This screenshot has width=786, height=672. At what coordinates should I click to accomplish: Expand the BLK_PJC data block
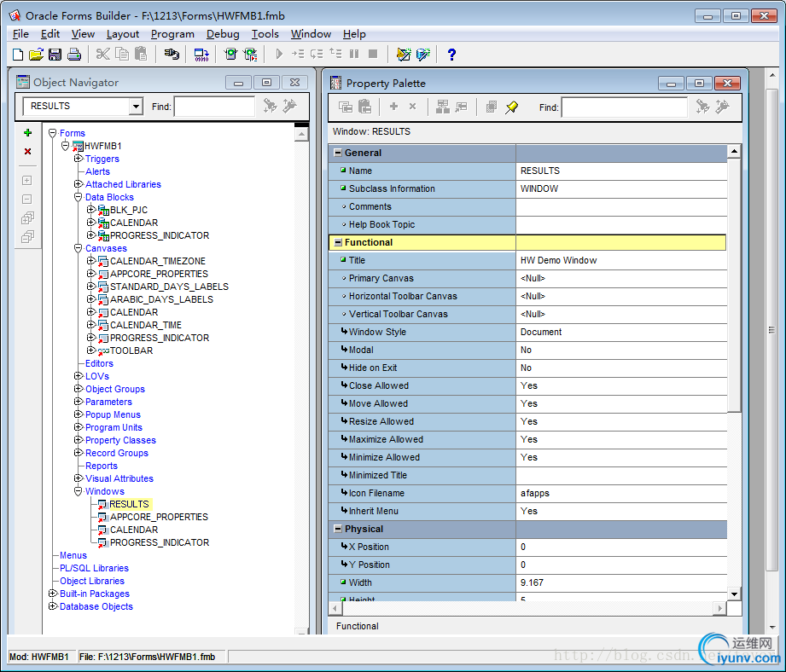point(90,209)
